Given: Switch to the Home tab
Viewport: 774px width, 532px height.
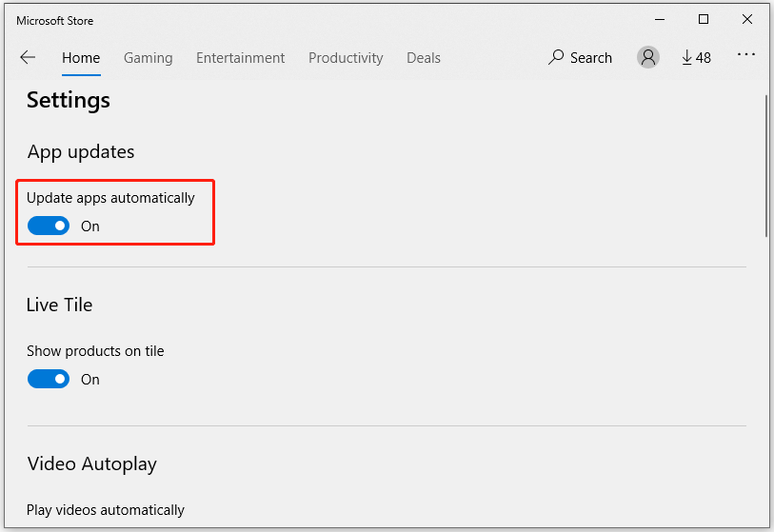Looking at the screenshot, I should pos(81,58).
